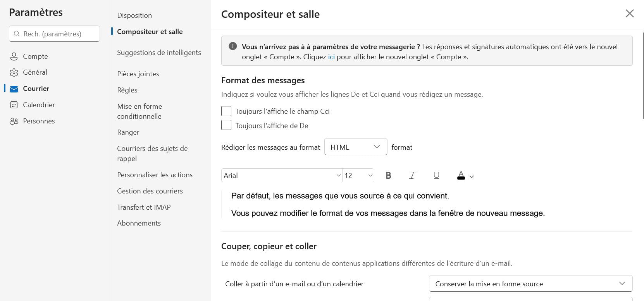Click the "ici" link in the info banner
The width and height of the screenshot is (644, 301).
[x=331, y=57]
